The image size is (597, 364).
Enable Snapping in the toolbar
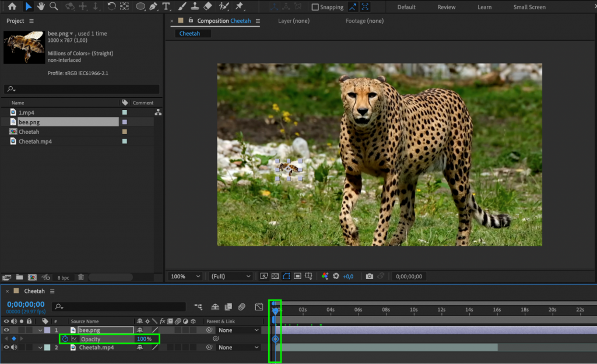(x=314, y=6)
